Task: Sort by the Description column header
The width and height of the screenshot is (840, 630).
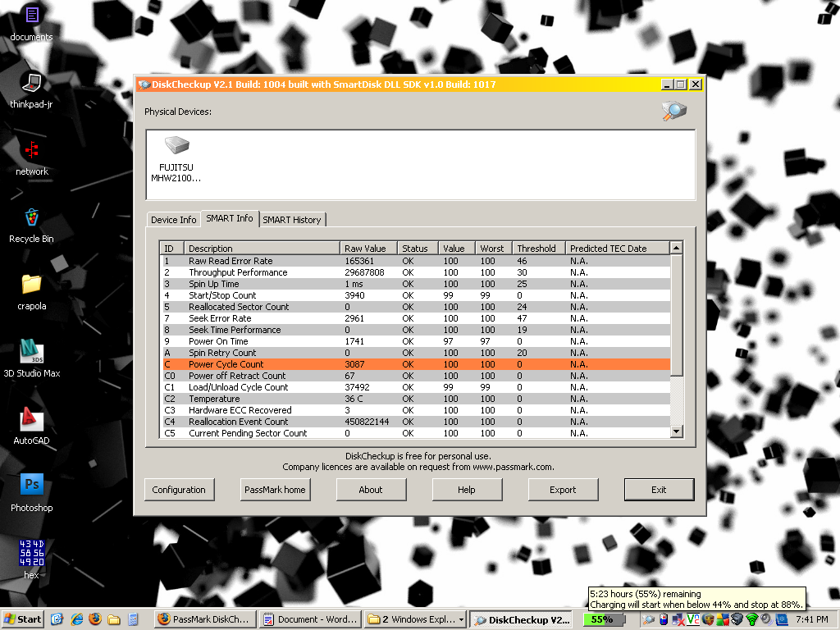Action: point(262,249)
